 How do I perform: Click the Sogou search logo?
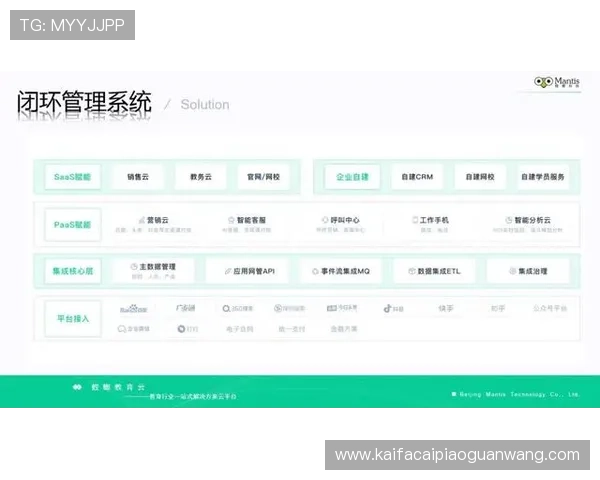tap(278, 308)
